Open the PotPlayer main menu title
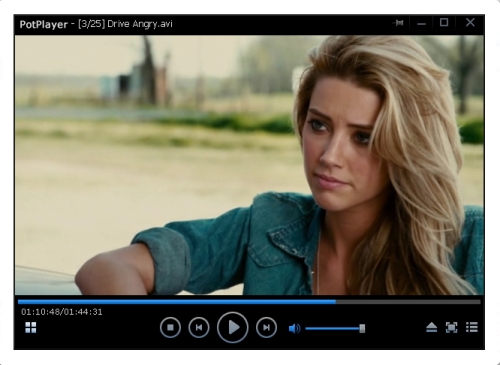This screenshot has width=500, height=365. point(43,24)
